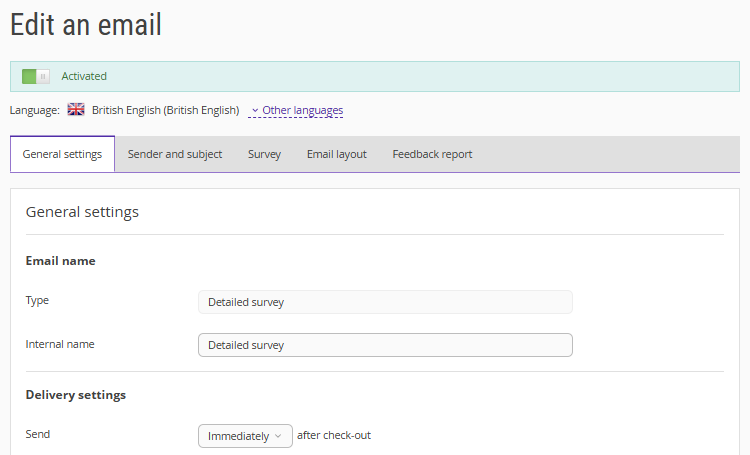Click the after check-out text
750x455 pixels.
point(334,436)
